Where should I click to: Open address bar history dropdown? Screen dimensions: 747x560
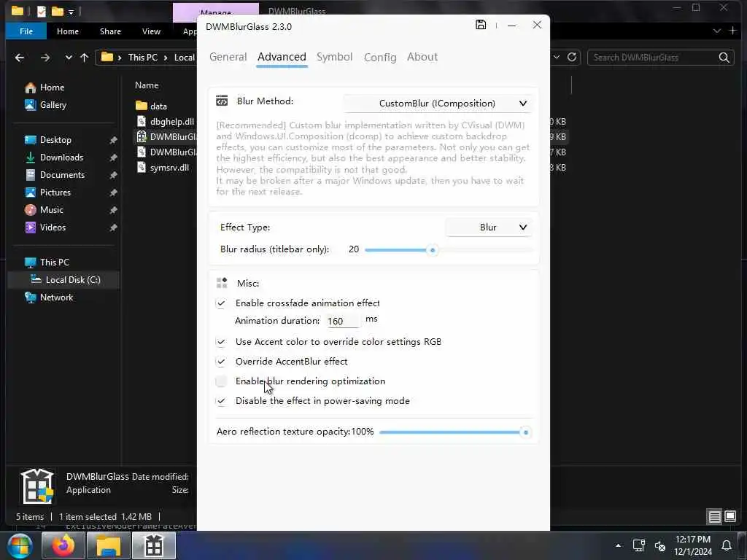(x=556, y=57)
